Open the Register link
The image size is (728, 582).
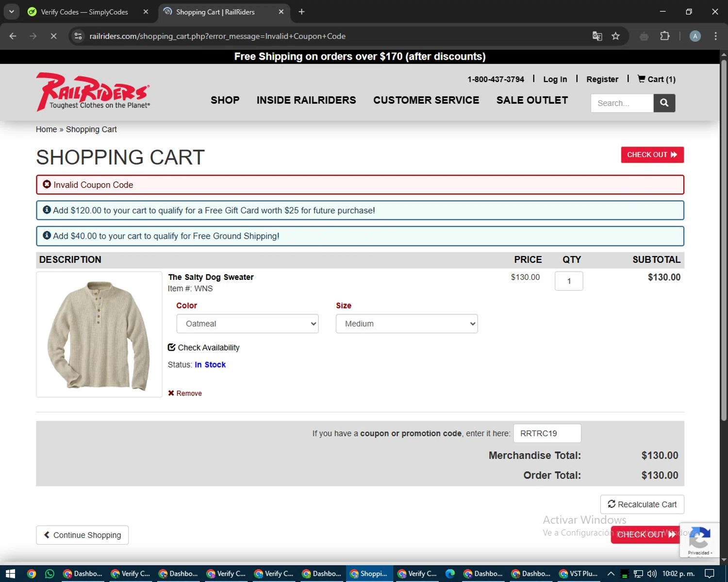602,79
